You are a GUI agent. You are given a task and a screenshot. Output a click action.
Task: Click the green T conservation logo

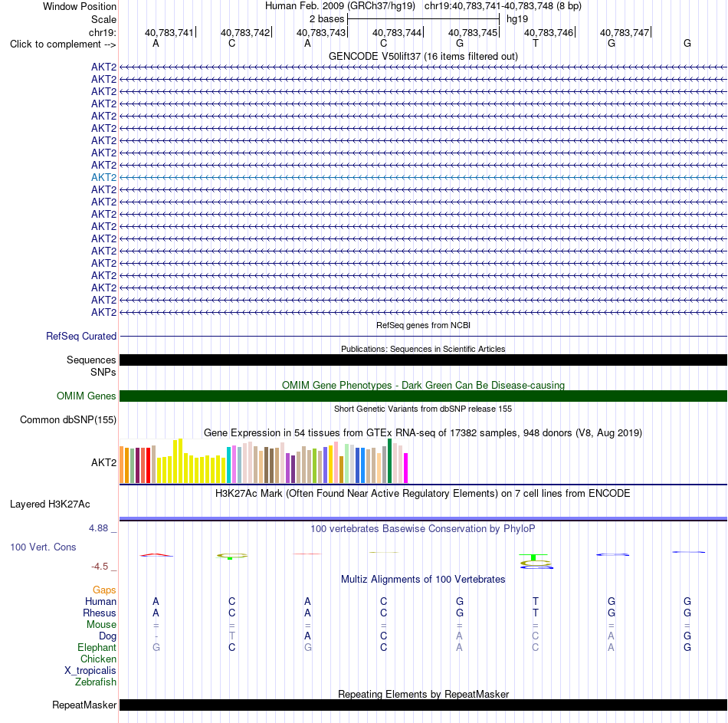(x=534, y=557)
